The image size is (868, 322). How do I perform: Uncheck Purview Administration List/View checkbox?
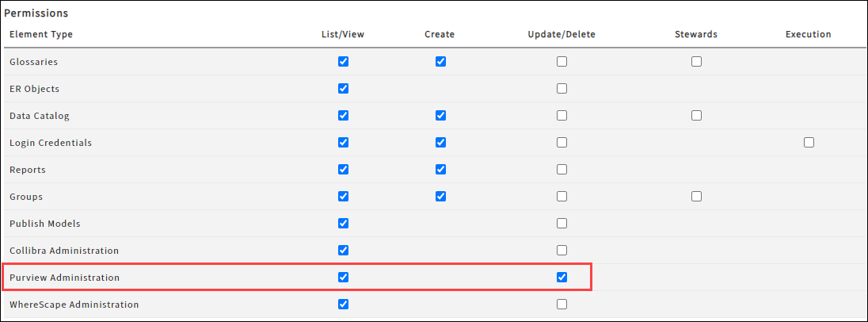[343, 277]
